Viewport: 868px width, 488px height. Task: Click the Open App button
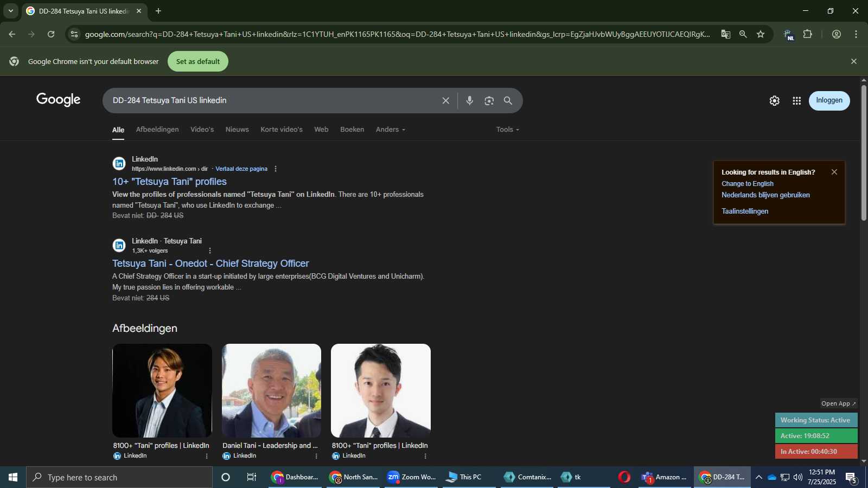click(x=838, y=403)
